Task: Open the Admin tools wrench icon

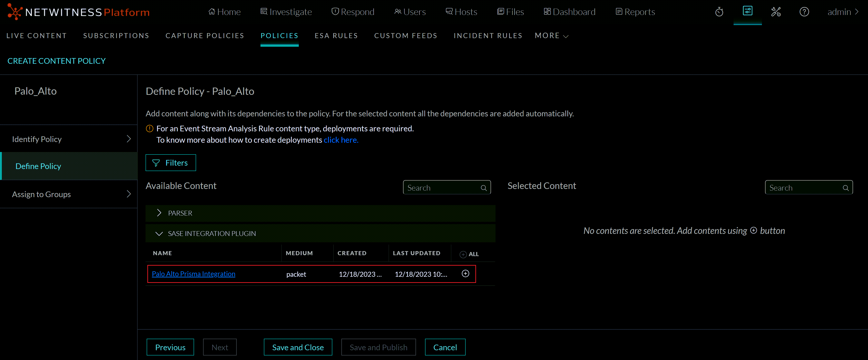Action: (x=776, y=12)
